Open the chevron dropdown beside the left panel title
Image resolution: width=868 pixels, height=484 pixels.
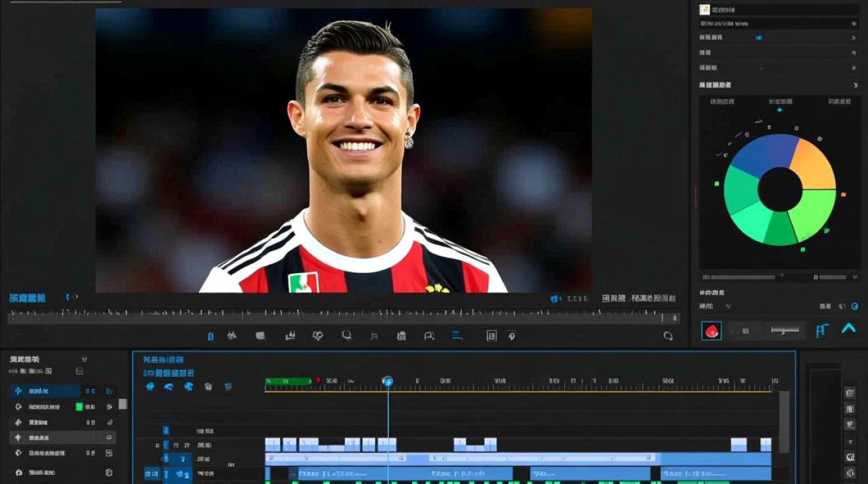[84, 359]
